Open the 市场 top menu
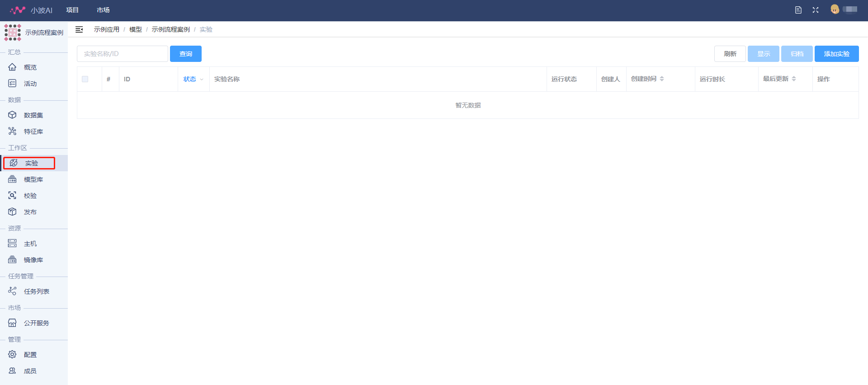 point(103,10)
